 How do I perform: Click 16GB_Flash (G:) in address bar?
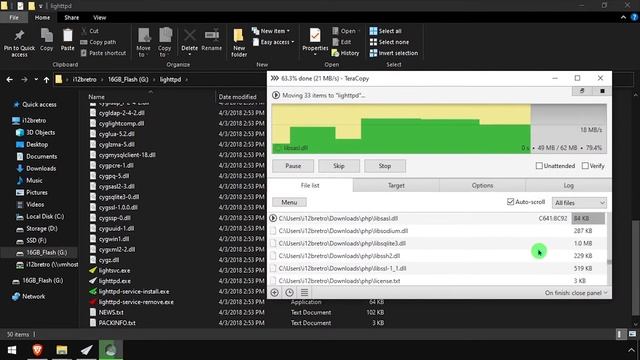pyautogui.click(x=128, y=80)
